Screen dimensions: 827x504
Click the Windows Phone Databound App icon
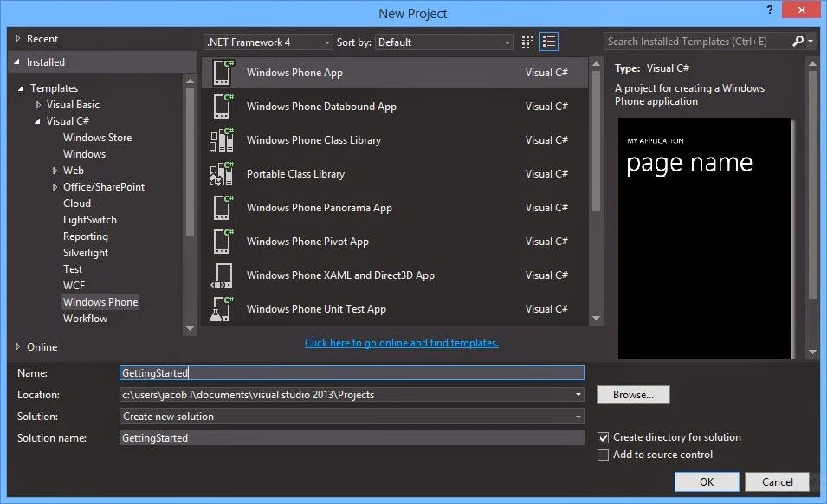pos(223,106)
